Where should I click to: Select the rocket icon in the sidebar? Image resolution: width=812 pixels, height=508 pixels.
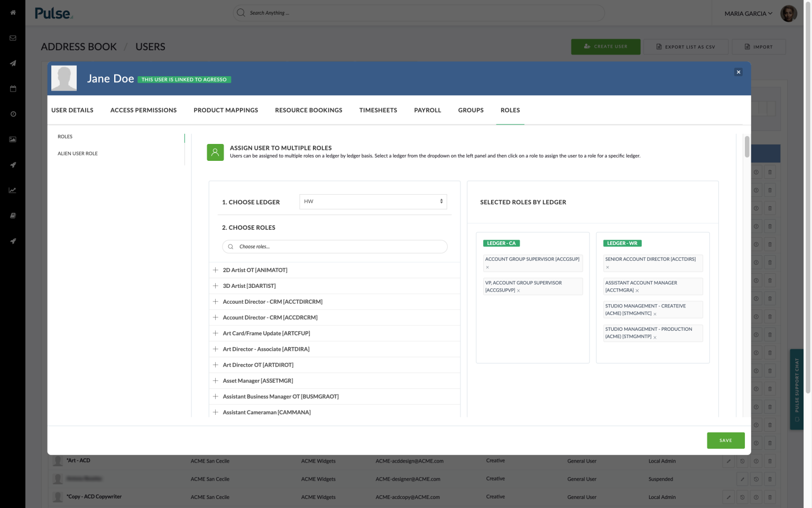pos(13,165)
